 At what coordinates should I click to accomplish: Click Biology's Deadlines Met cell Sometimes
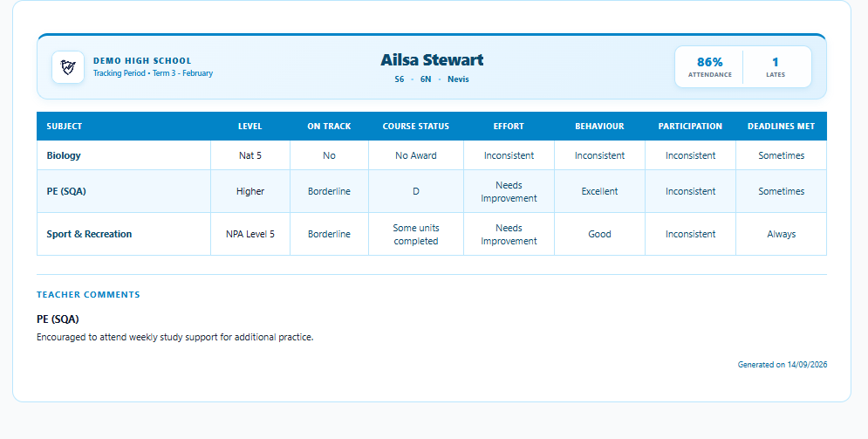(781, 155)
